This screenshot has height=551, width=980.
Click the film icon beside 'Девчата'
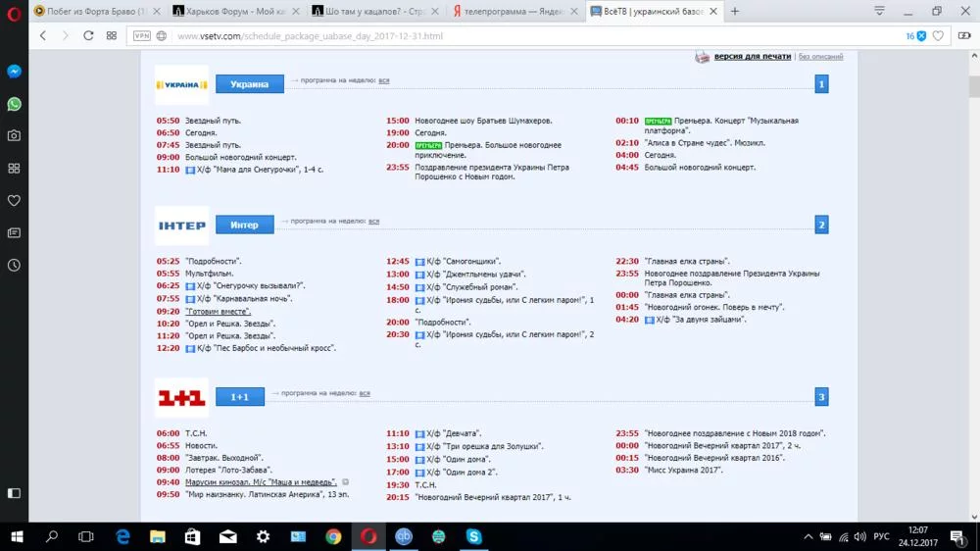[x=420, y=434]
